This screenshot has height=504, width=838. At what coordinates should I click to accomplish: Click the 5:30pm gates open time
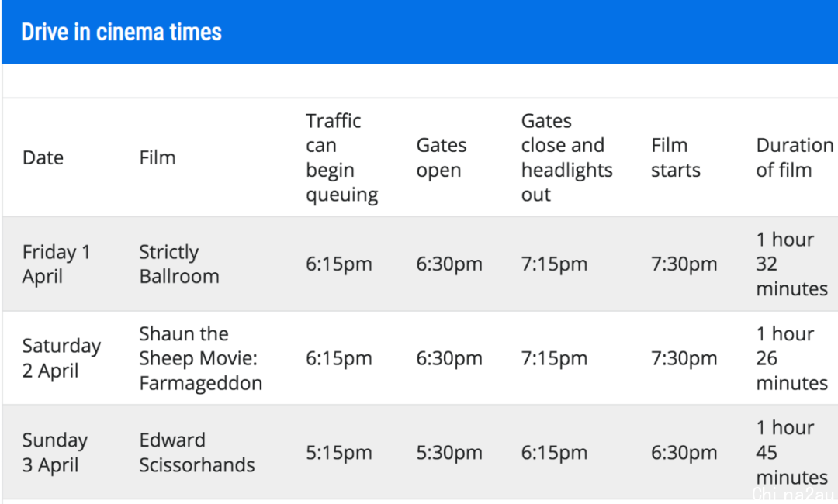click(x=449, y=453)
